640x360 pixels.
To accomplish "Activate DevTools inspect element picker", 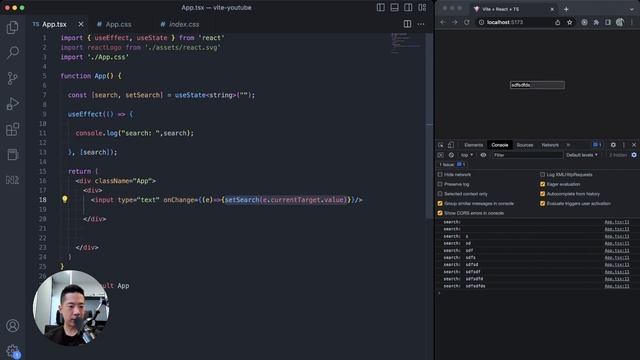I will pyautogui.click(x=441, y=145).
